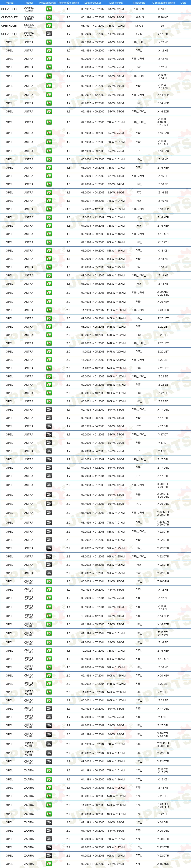Select the 1.6 GS body cell
Viewport: 191px width, 868px height.
139,26
